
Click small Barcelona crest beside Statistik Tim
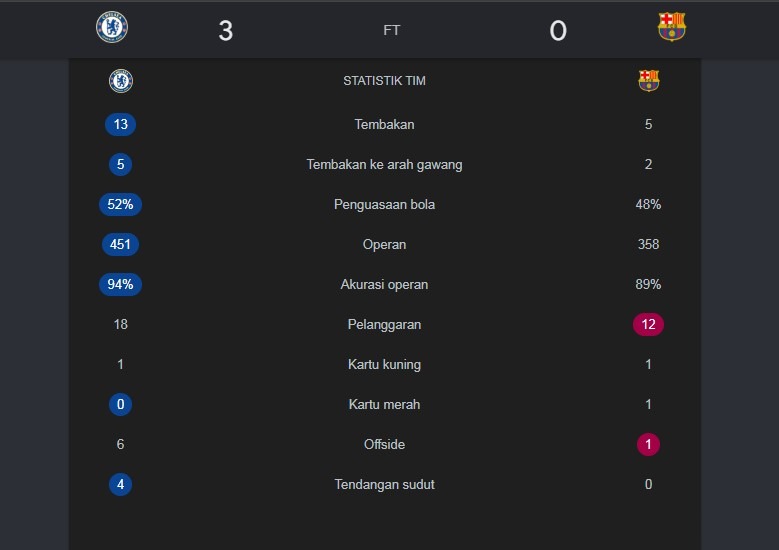click(x=649, y=81)
